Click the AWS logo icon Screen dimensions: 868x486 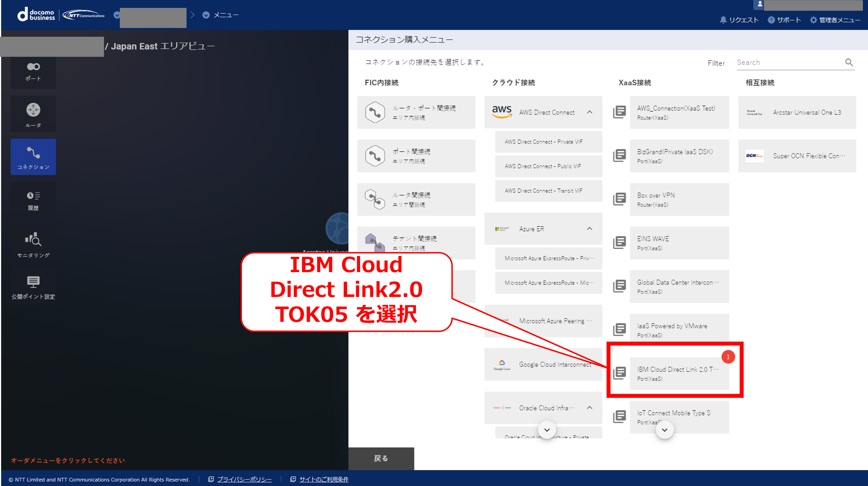click(x=502, y=112)
